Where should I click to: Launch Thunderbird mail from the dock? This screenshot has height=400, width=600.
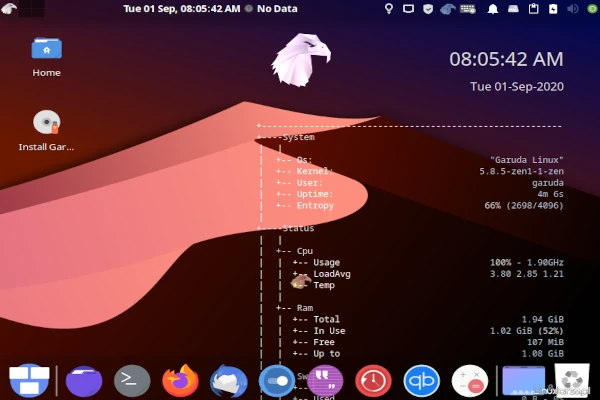[228, 381]
